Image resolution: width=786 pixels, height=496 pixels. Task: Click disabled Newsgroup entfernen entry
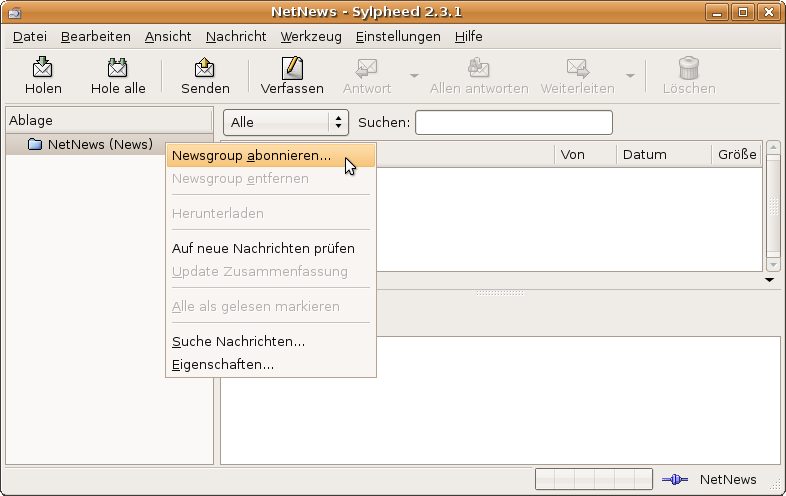[x=271, y=179]
